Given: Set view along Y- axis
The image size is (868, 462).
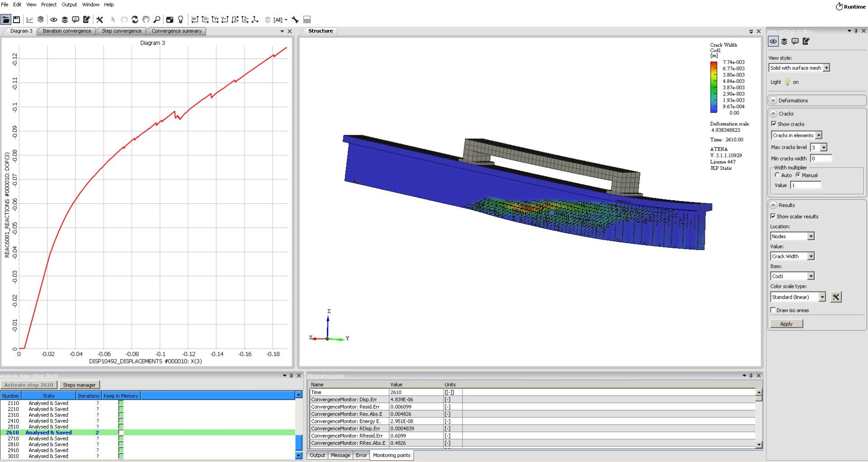Looking at the screenshot, I should (225, 19).
